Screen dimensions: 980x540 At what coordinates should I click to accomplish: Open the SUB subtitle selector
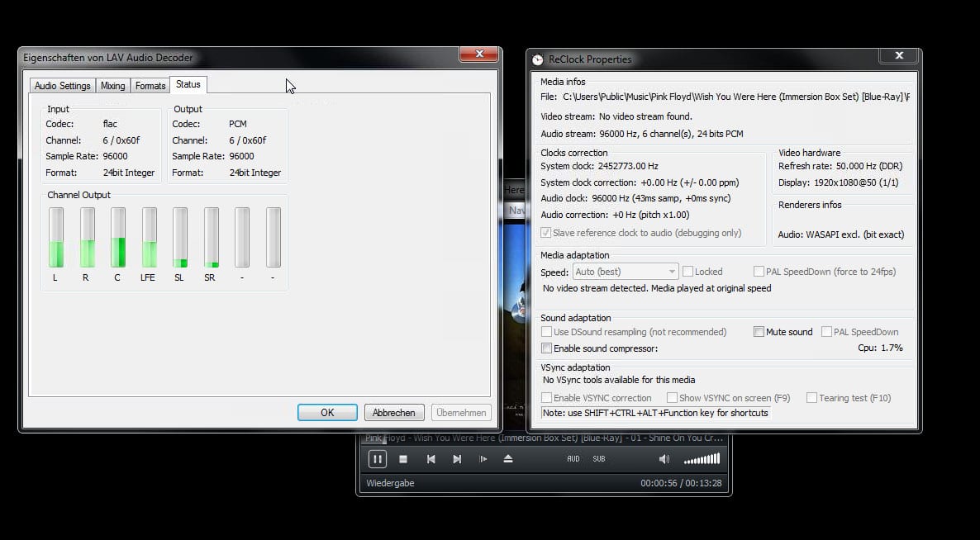[x=599, y=459]
